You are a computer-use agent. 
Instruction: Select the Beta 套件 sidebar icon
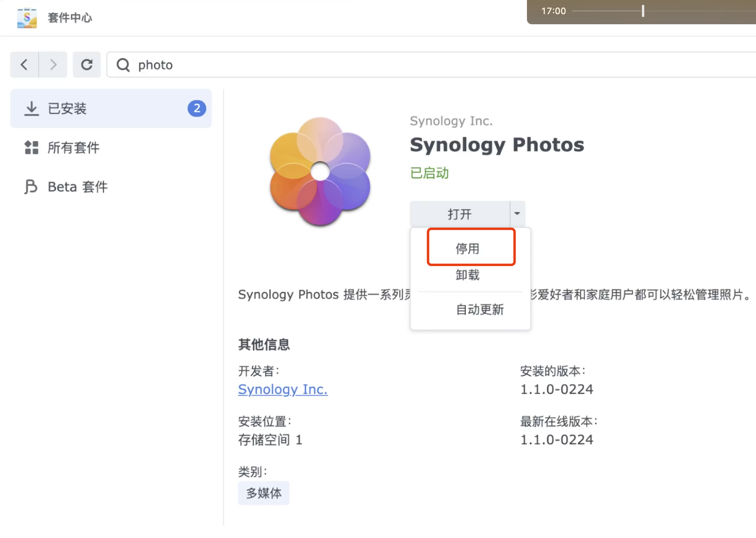[x=31, y=186]
